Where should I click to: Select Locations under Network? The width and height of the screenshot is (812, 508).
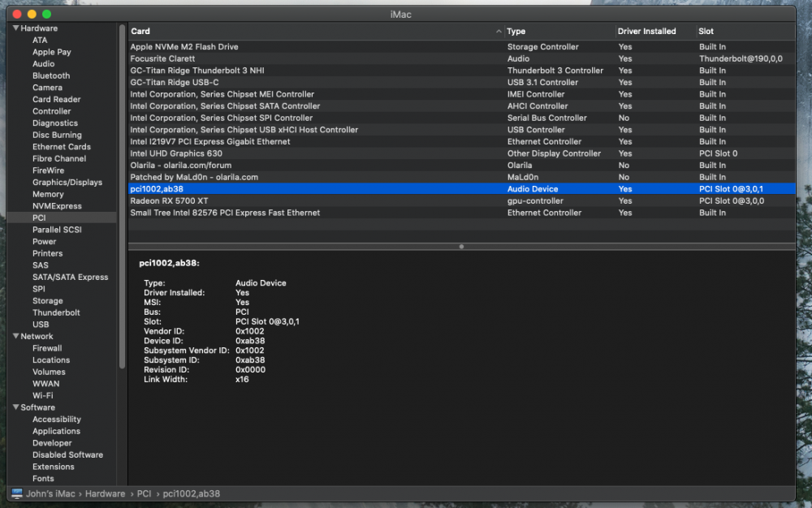click(51, 360)
